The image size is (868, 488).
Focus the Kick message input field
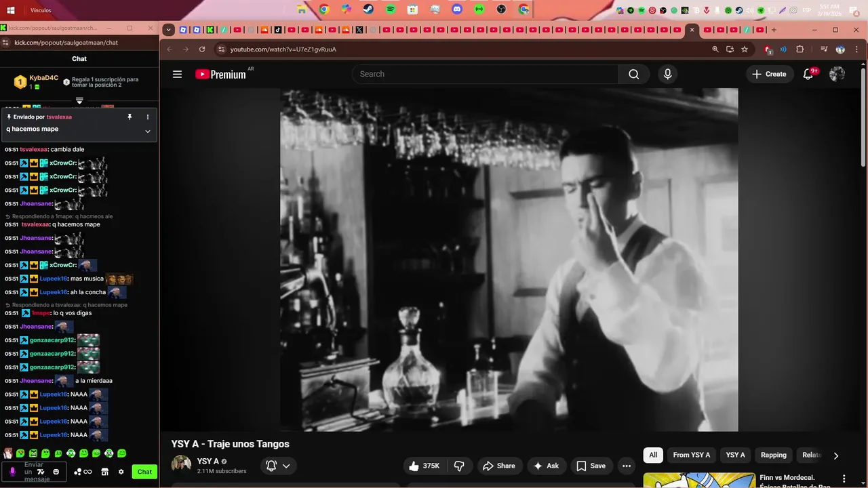(x=35, y=472)
